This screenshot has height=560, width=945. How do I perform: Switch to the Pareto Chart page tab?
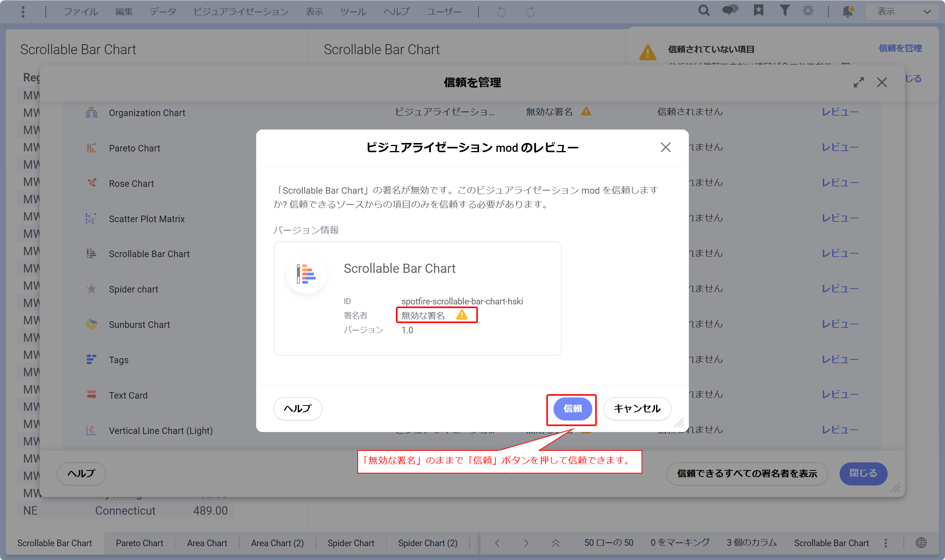coord(139,543)
